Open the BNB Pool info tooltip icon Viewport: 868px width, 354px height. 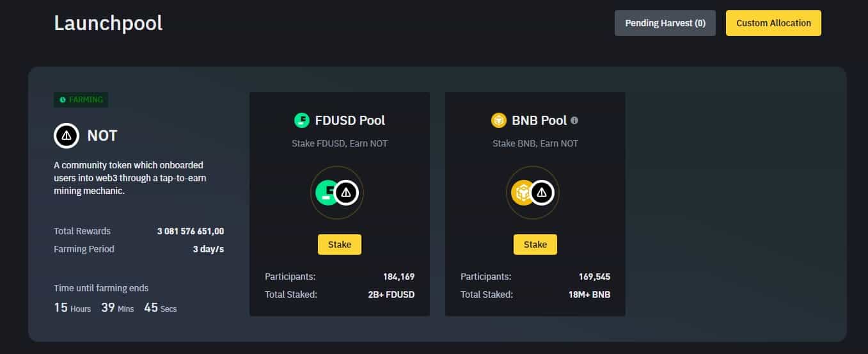click(x=574, y=120)
